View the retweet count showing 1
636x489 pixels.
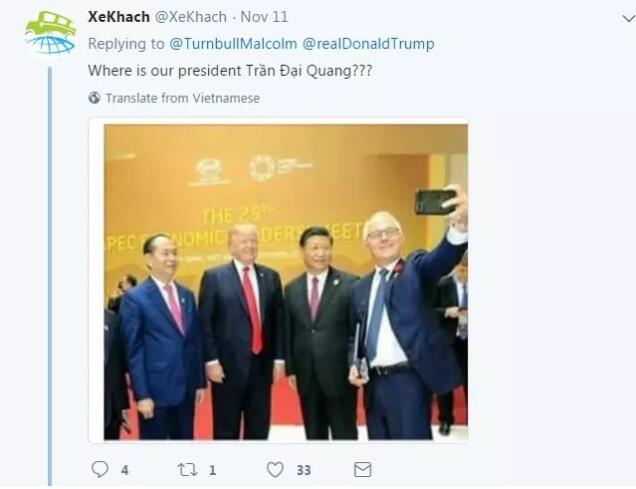[212, 470]
